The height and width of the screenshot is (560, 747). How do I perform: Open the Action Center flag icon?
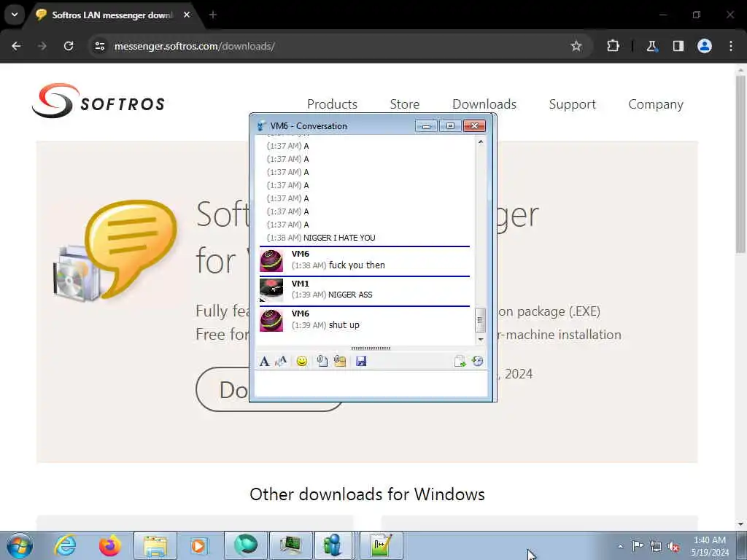pyautogui.click(x=638, y=546)
